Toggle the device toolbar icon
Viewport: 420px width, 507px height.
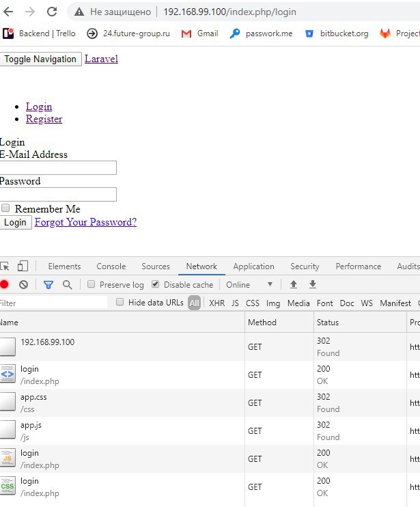pos(23,266)
